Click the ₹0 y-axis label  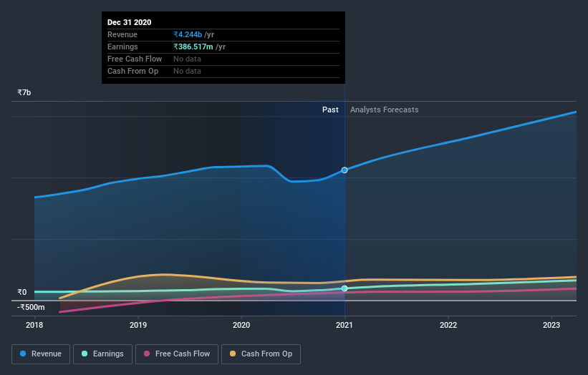(21, 292)
